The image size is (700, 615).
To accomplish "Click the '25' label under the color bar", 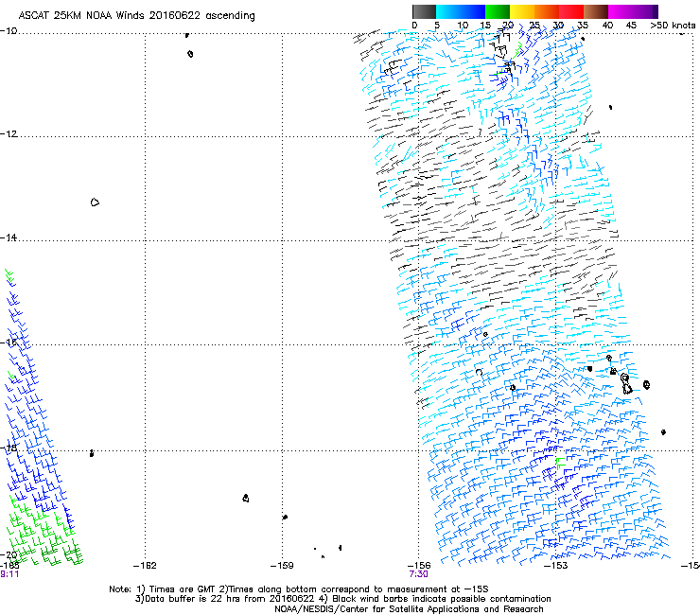I will (x=534, y=26).
